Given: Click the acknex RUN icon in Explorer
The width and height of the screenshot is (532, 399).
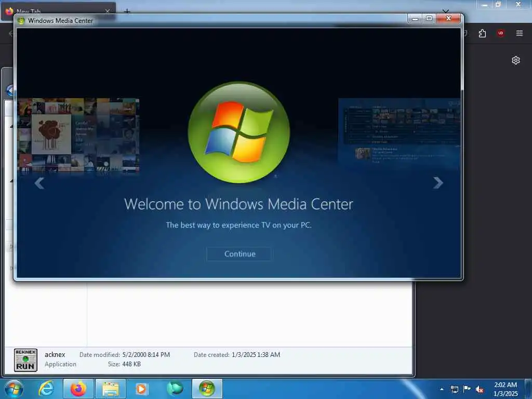Looking at the screenshot, I should point(26,360).
